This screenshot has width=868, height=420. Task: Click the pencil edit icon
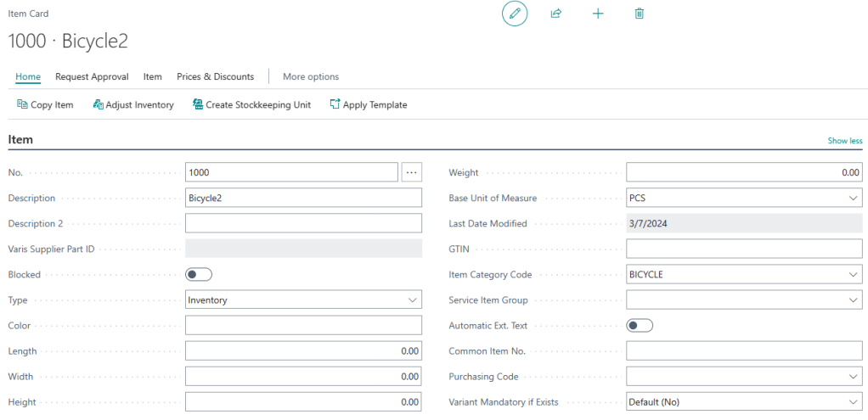pos(514,14)
